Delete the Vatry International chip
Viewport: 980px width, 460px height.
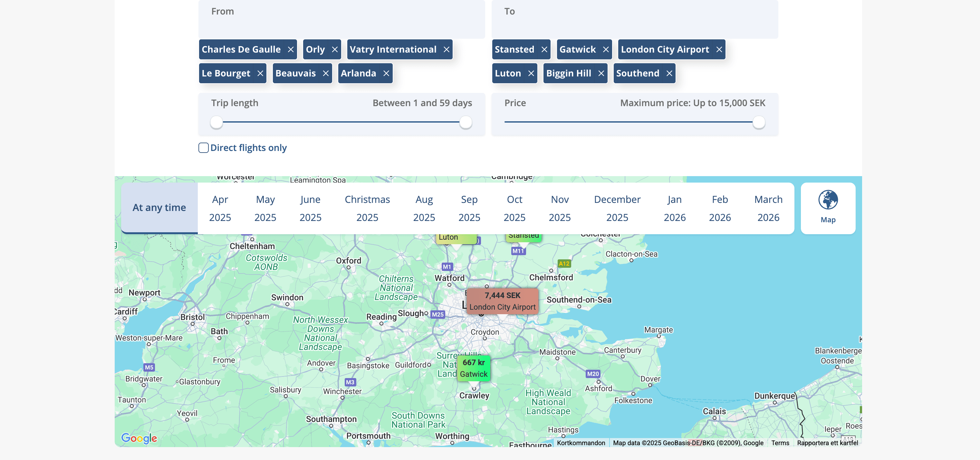[446, 49]
